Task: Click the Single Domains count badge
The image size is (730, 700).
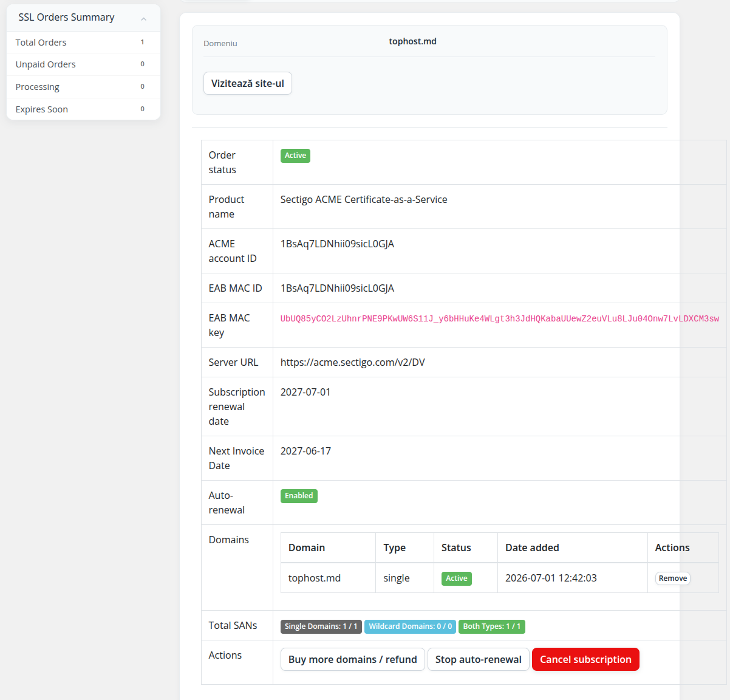Action: click(x=321, y=626)
